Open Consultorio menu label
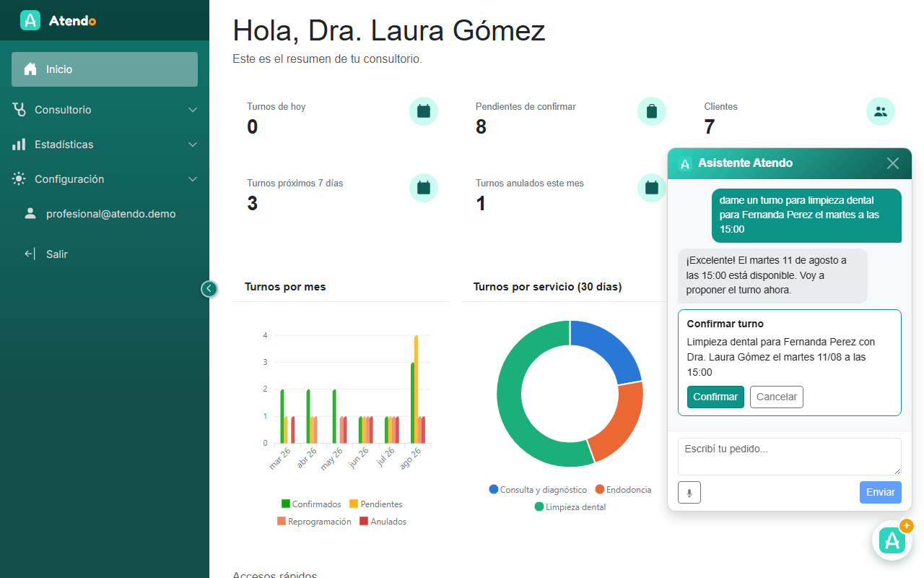This screenshot has height=578, width=924. click(63, 110)
